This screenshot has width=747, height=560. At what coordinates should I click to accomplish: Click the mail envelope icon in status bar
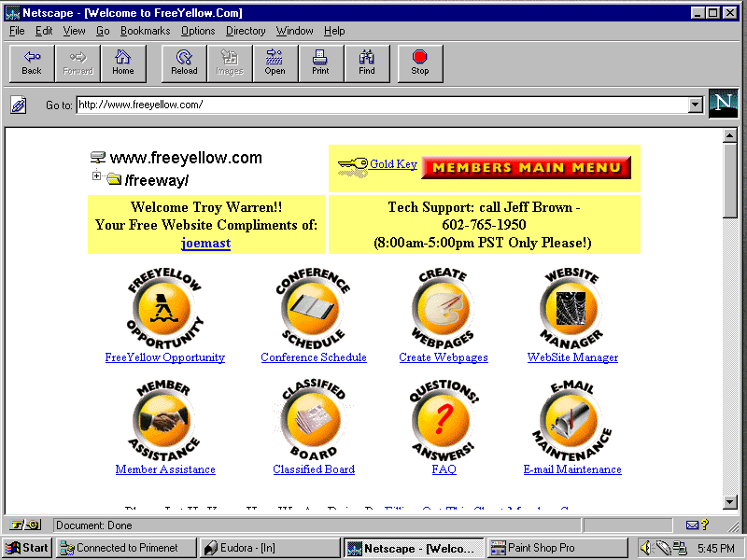coord(692,525)
